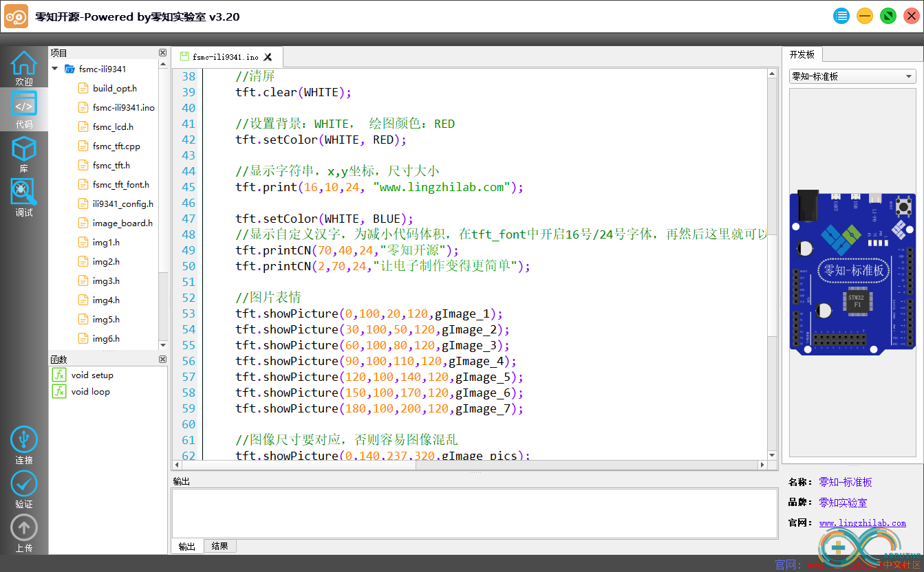This screenshot has width=924, height=572.
Task: Click the project tree scroll down arrow
Action: [x=163, y=345]
